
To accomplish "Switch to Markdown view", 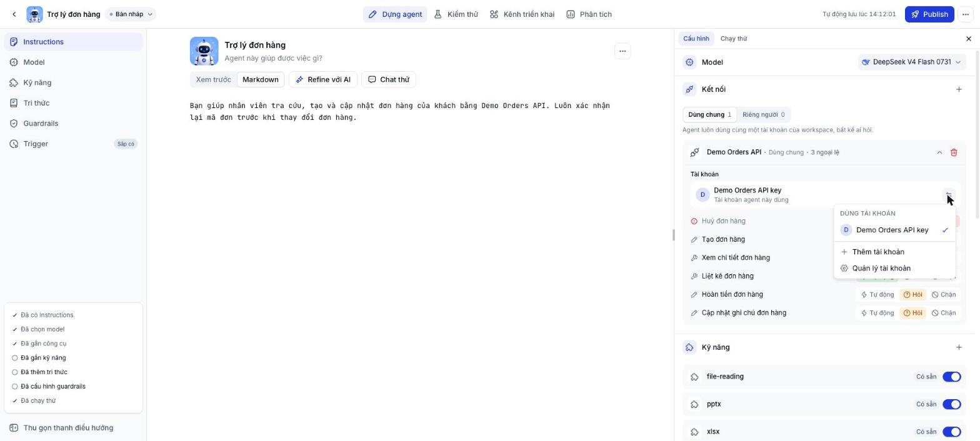I will point(261,79).
